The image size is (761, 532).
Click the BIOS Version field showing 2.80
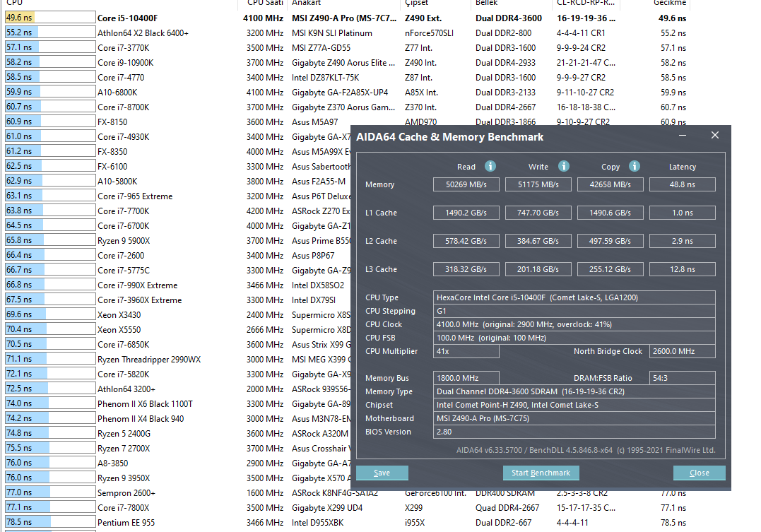pyautogui.click(x=574, y=432)
